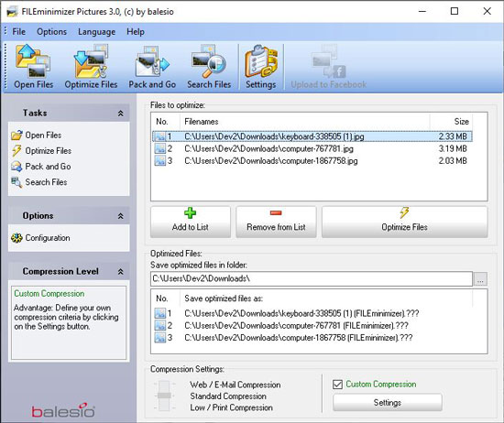Screen dimensions: 504x423
Task: Select keyboard-338505 (1).jpg in file list
Action: tap(312, 136)
